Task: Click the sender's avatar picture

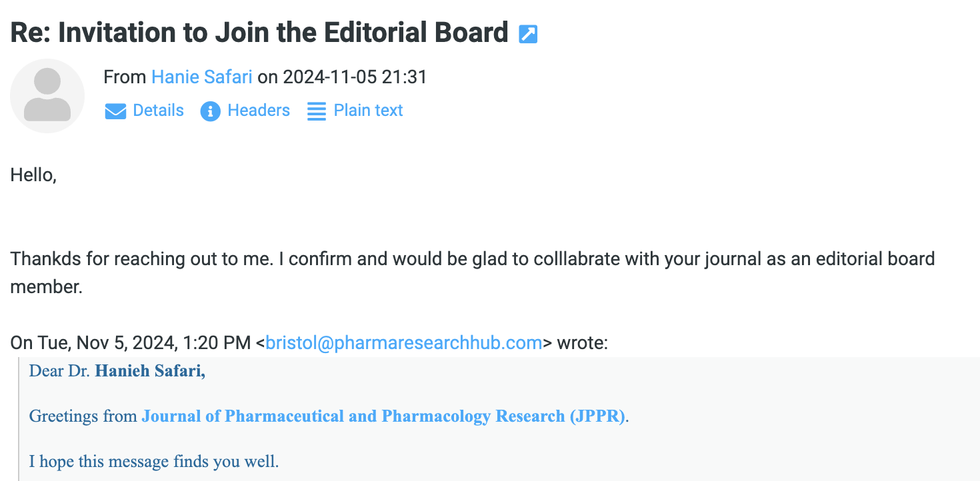Action: (47, 96)
